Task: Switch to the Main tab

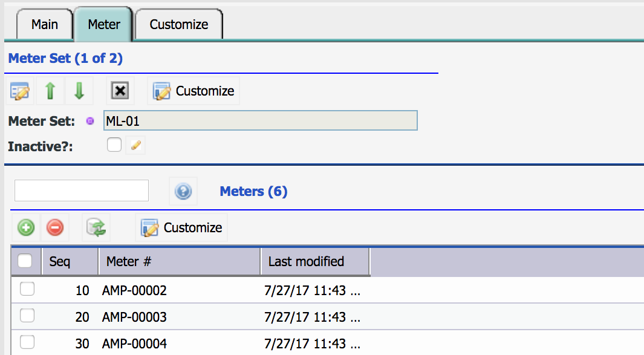Action: point(45,24)
